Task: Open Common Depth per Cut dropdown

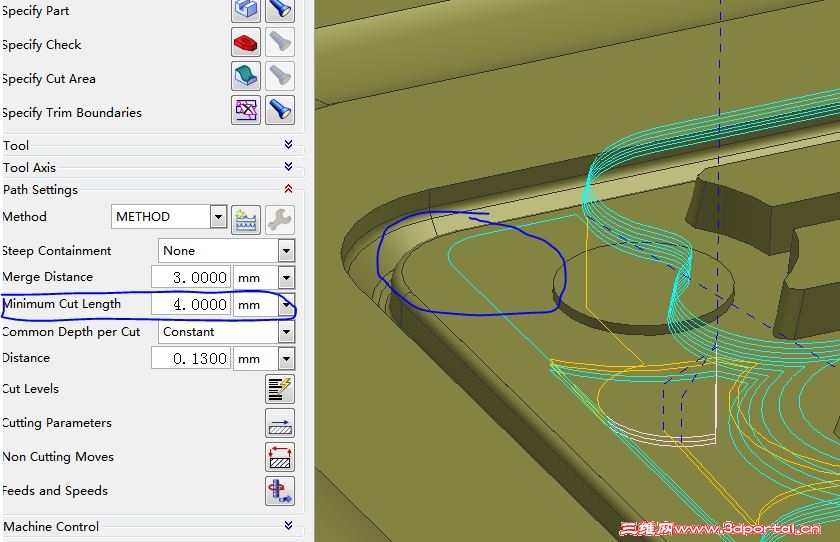Action: 287,332
